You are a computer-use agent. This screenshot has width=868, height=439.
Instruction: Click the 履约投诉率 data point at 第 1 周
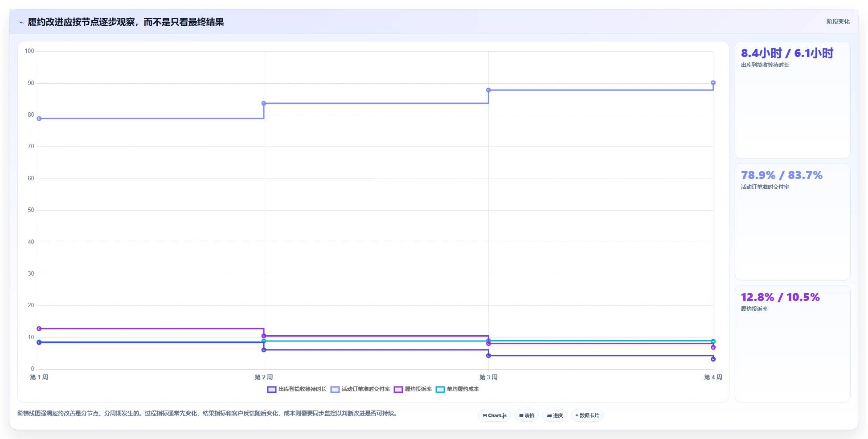coord(39,329)
